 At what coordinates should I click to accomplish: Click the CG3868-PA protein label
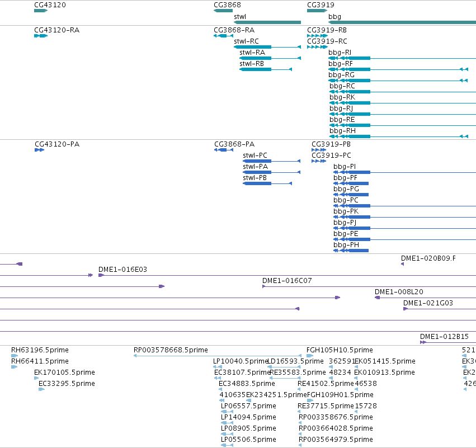tap(234, 144)
